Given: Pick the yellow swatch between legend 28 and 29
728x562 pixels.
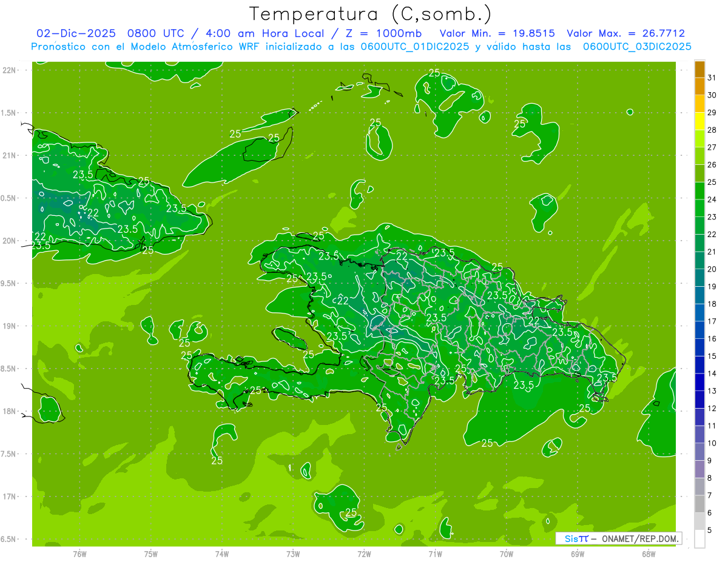Looking at the screenshot, I should (699, 121).
